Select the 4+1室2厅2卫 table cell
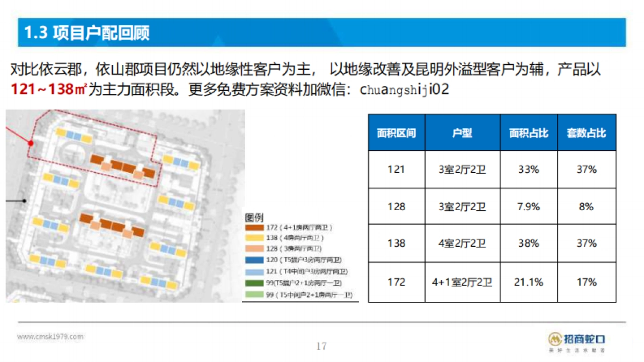Viewport: 644px width, 362px height. (463, 282)
